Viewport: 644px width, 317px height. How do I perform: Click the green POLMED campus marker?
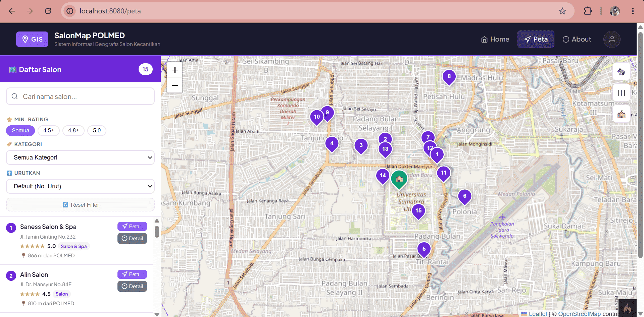point(399,179)
